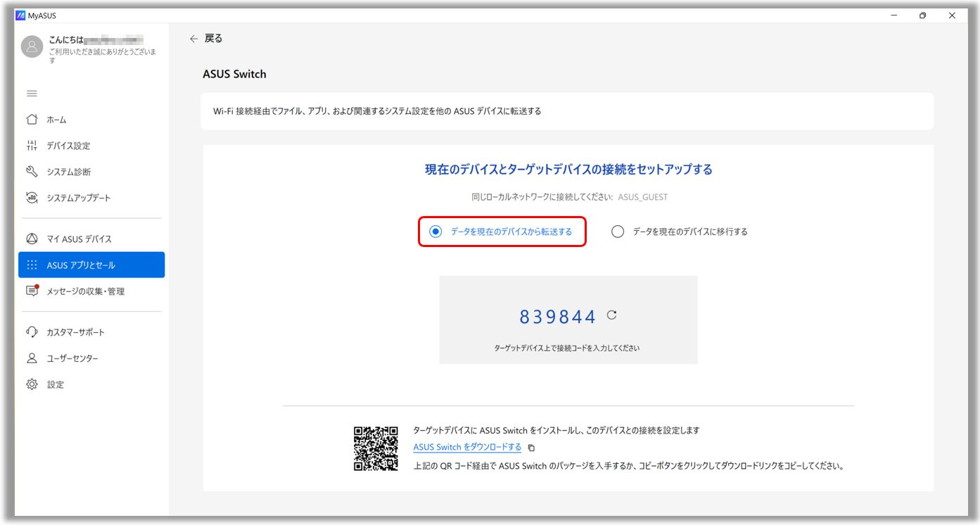Click the grid icon beside ASUS アプリとセール

pos(32,265)
